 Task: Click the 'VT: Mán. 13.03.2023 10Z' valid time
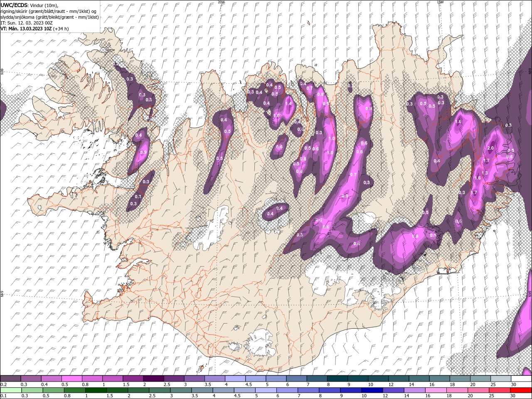pyautogui.click(x=26, y=29)
